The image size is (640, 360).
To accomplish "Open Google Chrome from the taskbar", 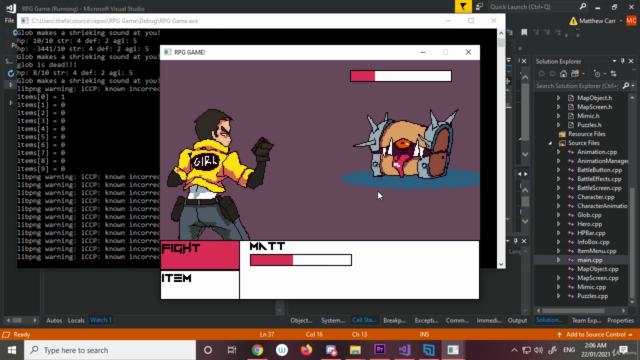I will pos(257,350).
